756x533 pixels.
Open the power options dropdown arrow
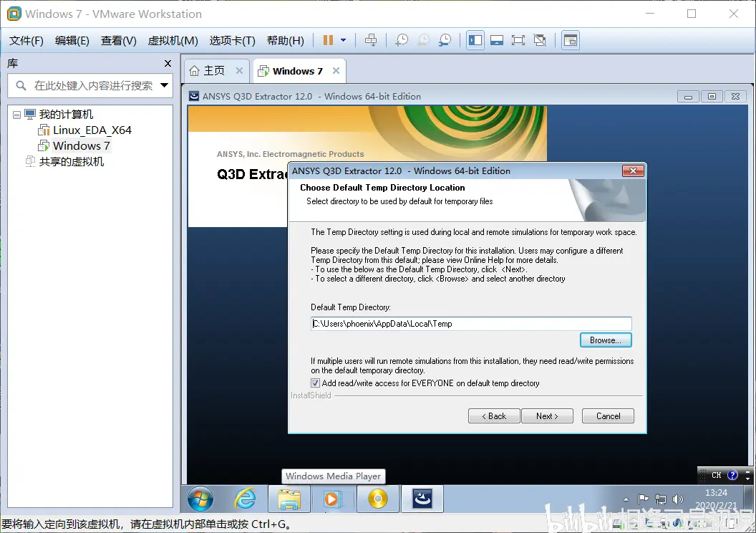tap(344, 41)
